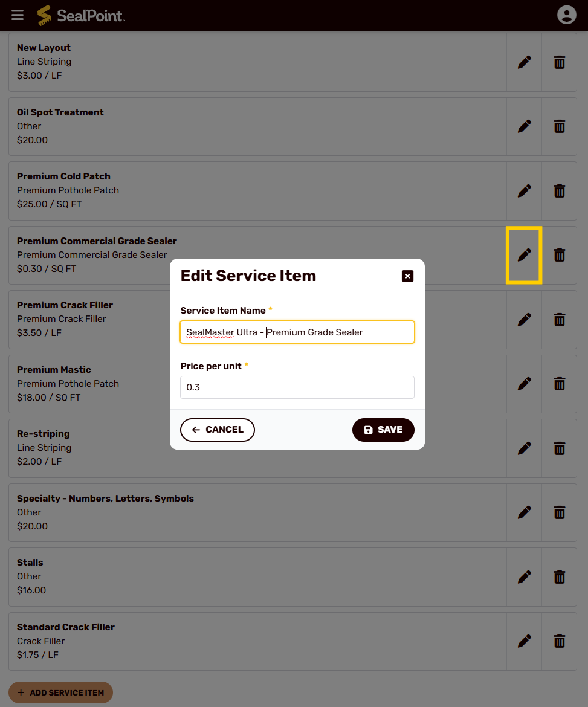The image size is (588, 707).
Task: Close the Edit Service Item dialog
Action: point(408,276)
